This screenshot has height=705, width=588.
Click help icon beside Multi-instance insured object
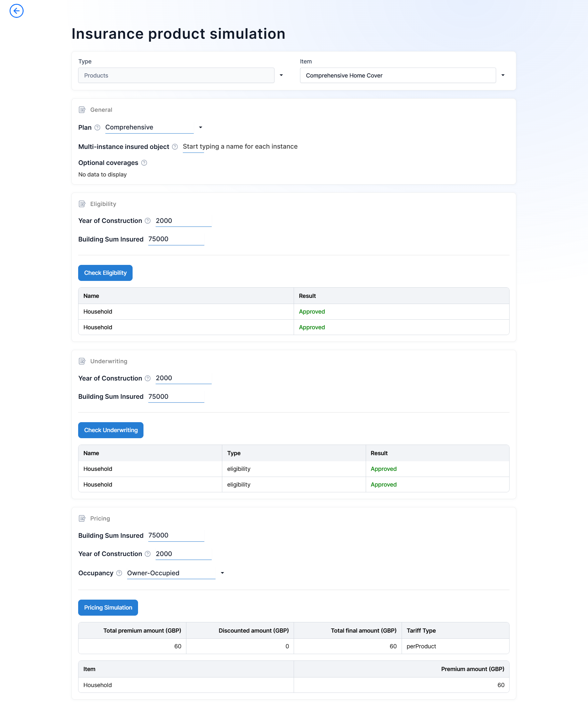175,147
